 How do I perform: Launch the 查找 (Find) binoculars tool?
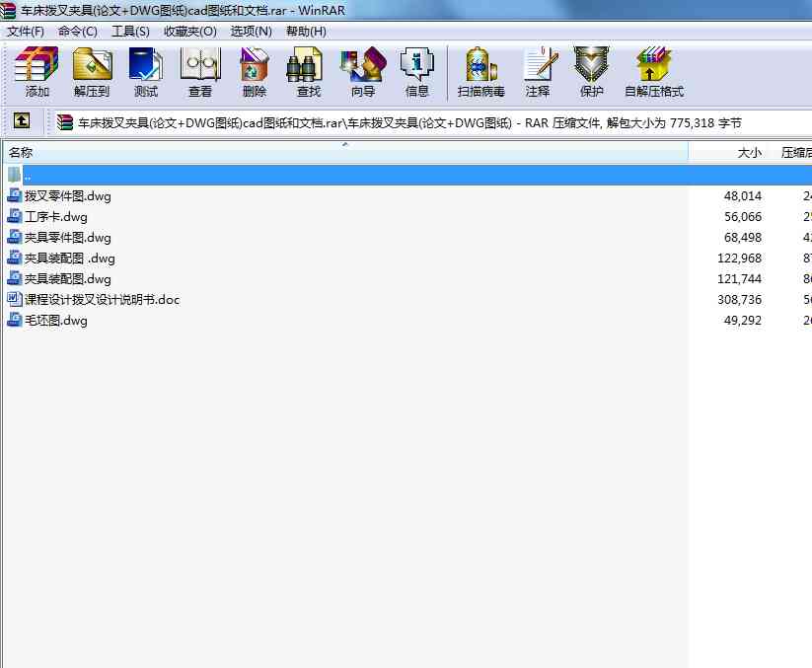coord(308,71)
